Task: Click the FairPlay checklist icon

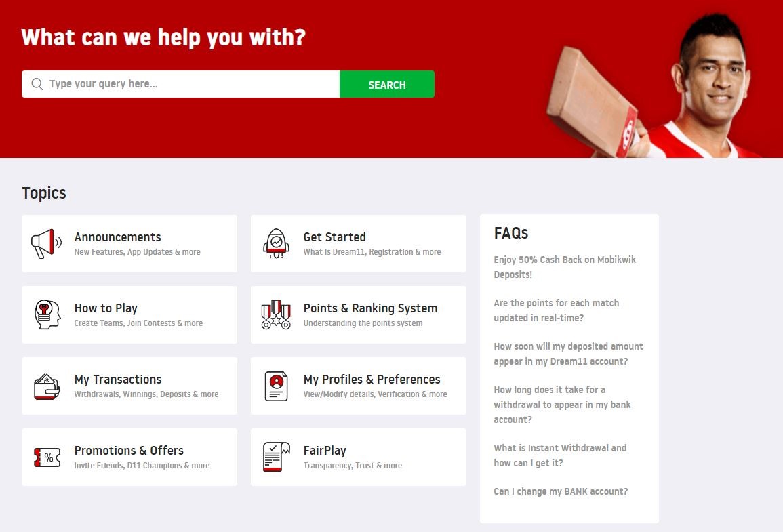Action: point(276,457)
